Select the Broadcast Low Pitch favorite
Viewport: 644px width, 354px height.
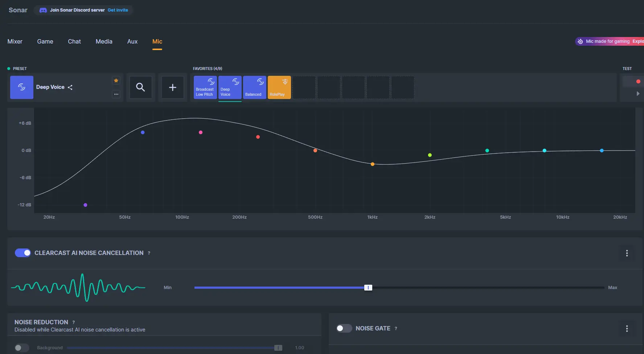click(205, 87)
